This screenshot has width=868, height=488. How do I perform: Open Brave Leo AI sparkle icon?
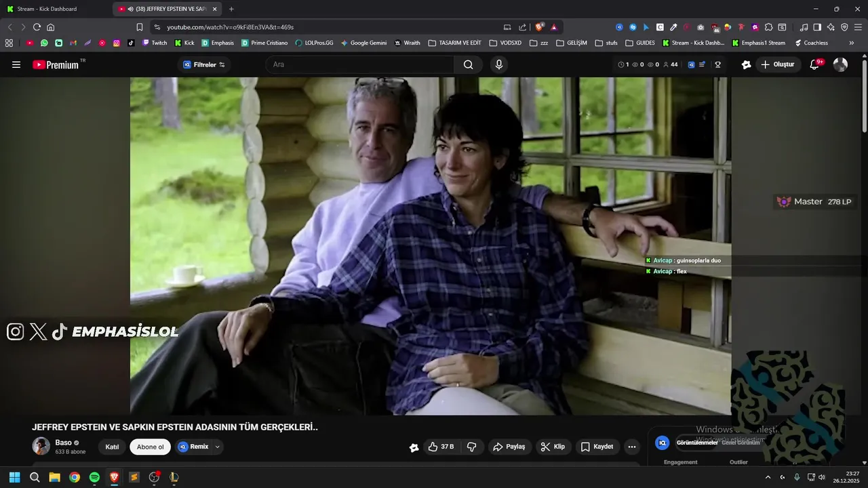[x=831, y=27]
